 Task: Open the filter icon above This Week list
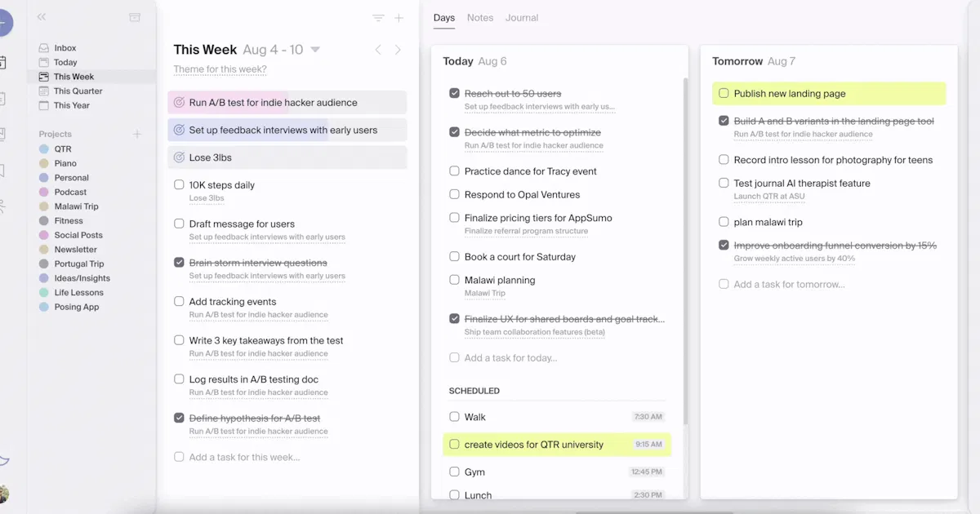[x=378, y=18]
